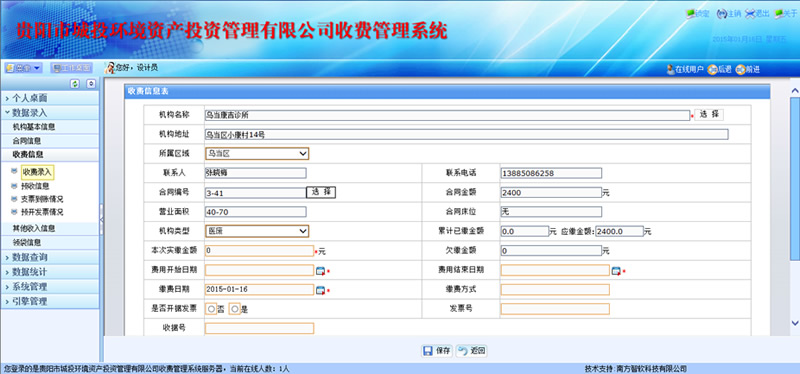
Task: Click the 退出 (exit) icon
Action: [750, 14]
